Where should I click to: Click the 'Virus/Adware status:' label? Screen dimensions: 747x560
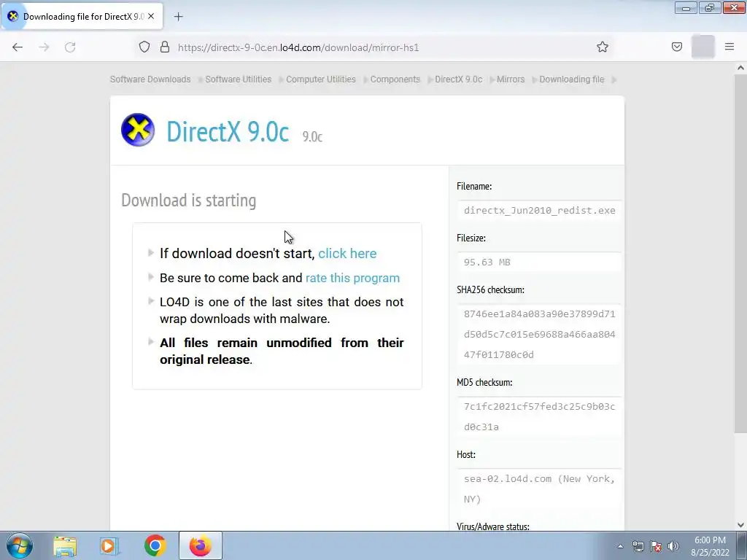pos(493,526)
